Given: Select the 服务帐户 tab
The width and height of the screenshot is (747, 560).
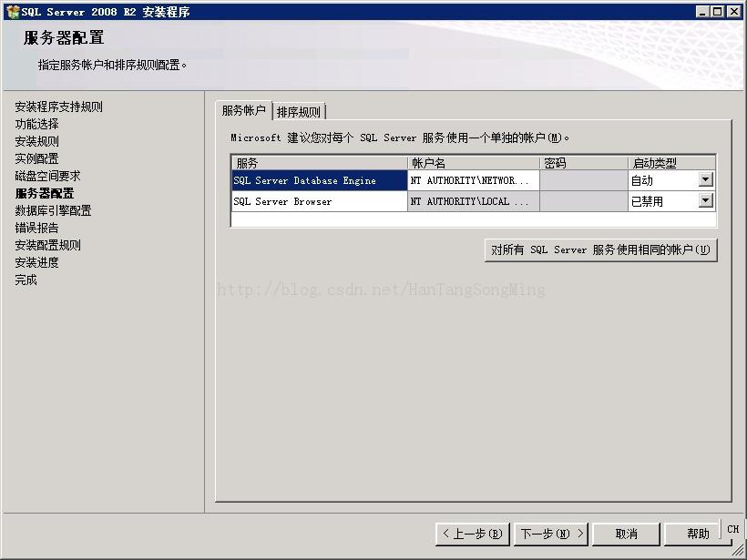Looking at the screenshot, I should [x=243, y=110].
